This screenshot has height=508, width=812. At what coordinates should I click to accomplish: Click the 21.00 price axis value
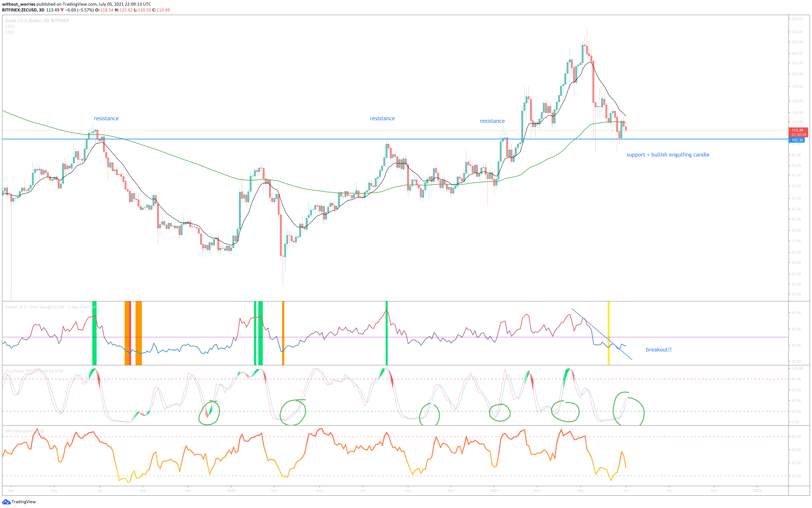pos(796,274)
